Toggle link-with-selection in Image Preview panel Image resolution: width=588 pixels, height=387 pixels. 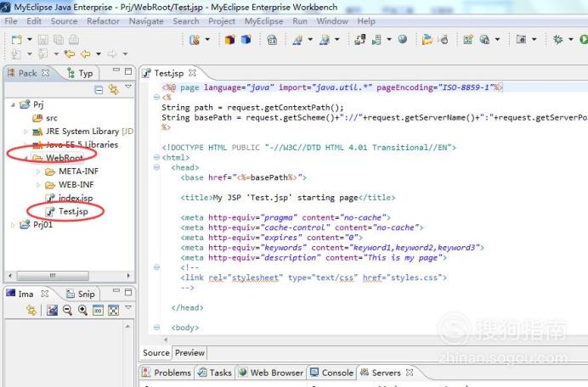click(31, 310)
